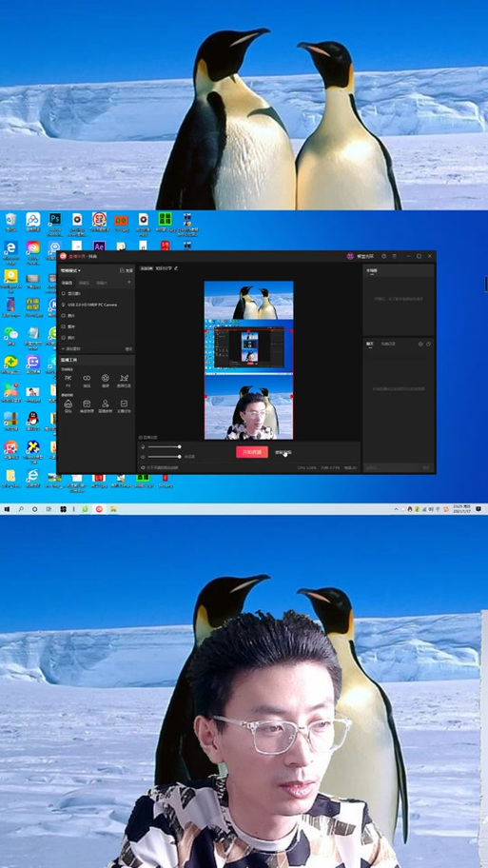Image resolution: width=488 pixels, height=868 pixels.
Task: Open the hamburger menu in the title bar
Action: (x=395, y=256)
